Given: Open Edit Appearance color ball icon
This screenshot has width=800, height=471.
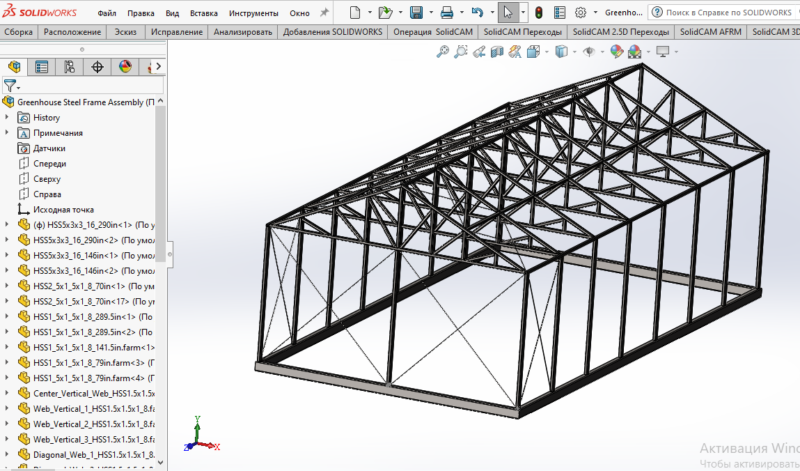Looking at the screenshot, I should [617, 52].
